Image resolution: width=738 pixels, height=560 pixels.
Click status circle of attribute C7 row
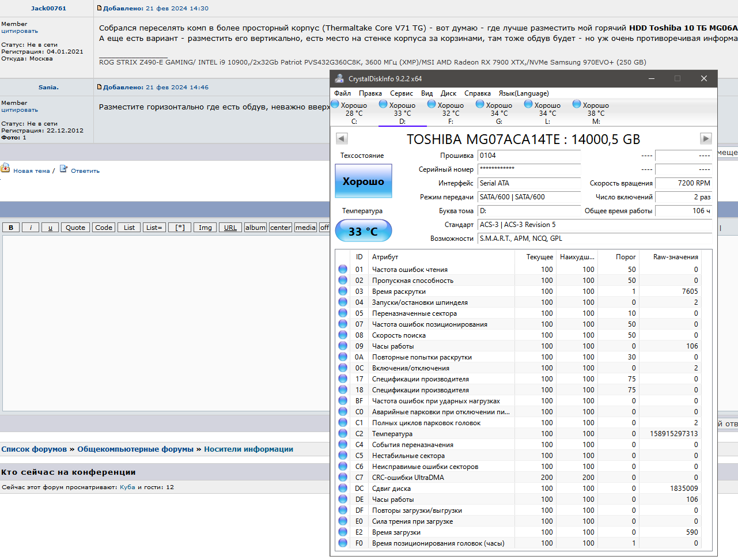[343, 477]
